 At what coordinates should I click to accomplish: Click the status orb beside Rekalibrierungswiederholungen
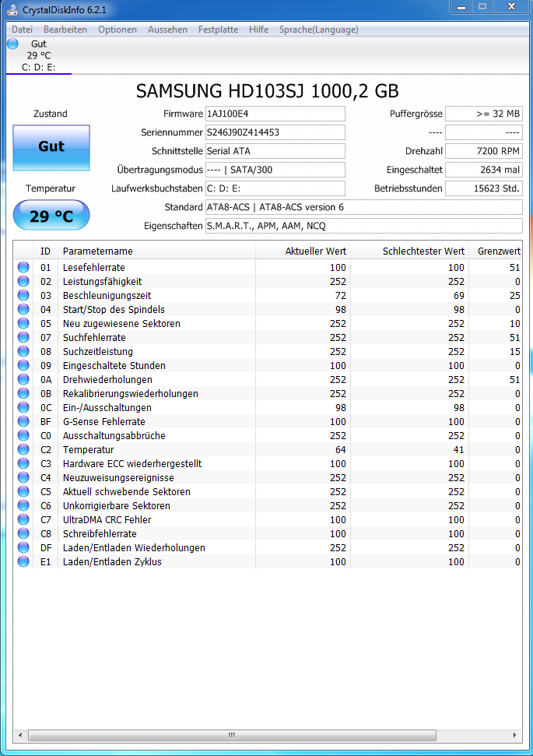(x=23, y=393)
